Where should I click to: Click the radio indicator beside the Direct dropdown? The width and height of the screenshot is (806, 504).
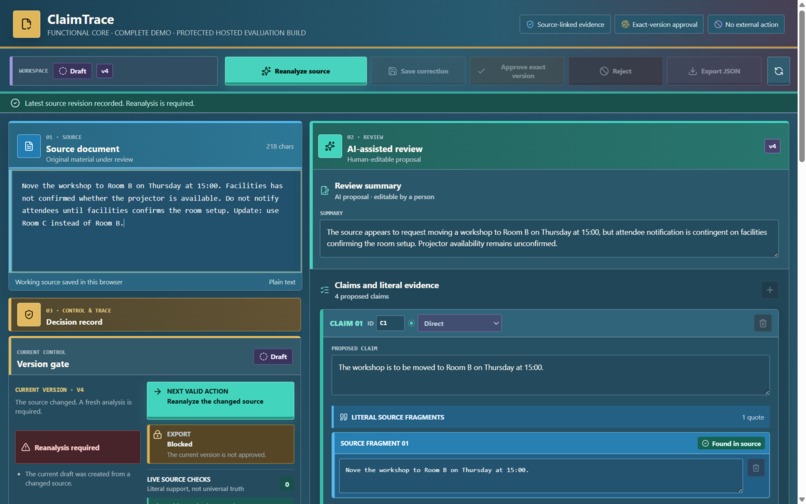[411, 323]
